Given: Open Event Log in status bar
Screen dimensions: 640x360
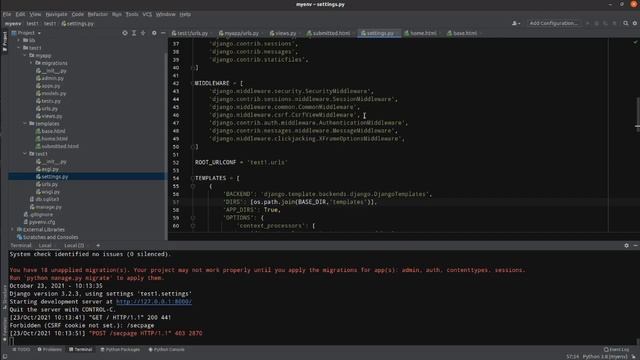Looking at the screenshot, I should pyautogui.click(x=616, y=350).
